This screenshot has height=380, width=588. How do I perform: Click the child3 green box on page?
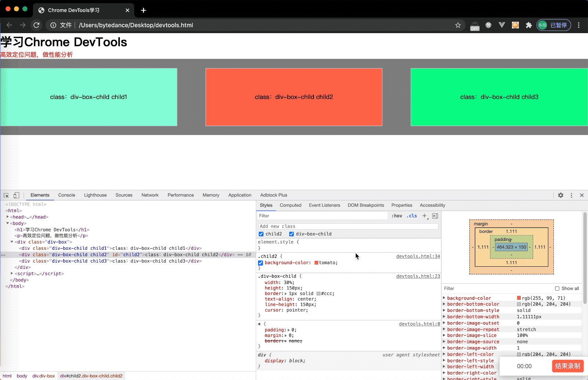(x=499, y=97)
